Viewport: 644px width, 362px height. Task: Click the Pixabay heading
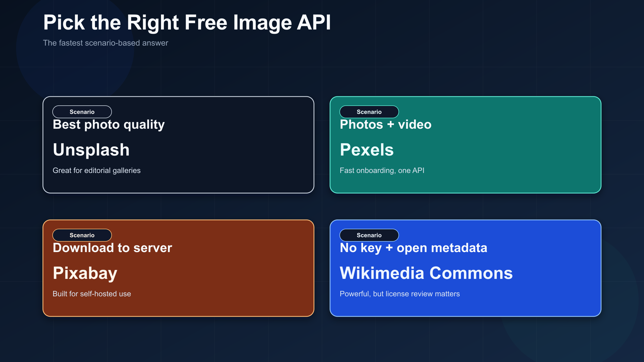pos(85,273)
